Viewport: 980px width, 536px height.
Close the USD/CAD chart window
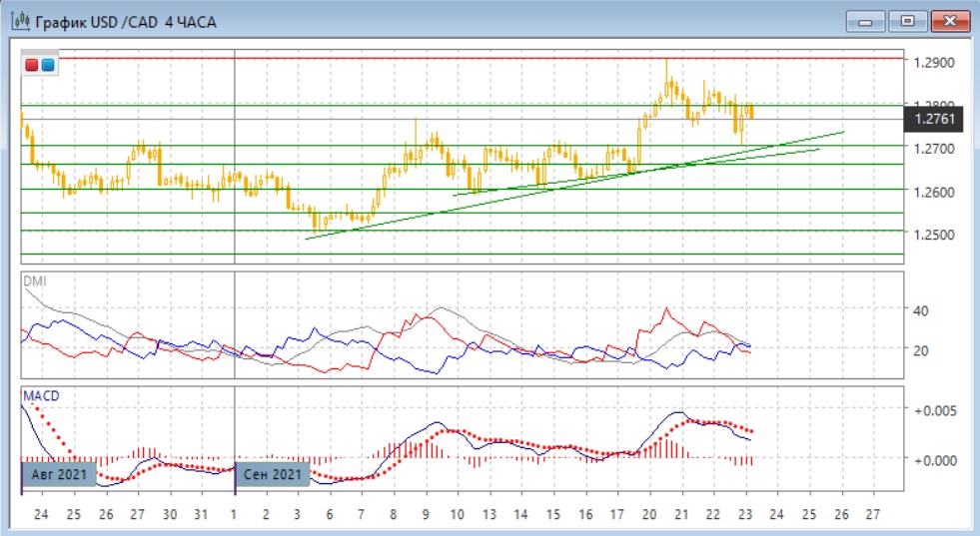point(949,21)
